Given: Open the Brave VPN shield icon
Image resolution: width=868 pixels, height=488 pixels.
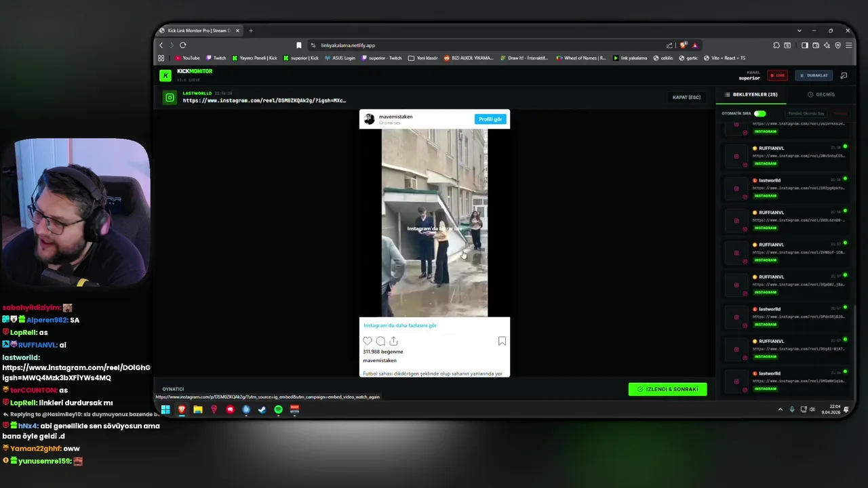Looking at the screenshot, I should click(837, 45).
